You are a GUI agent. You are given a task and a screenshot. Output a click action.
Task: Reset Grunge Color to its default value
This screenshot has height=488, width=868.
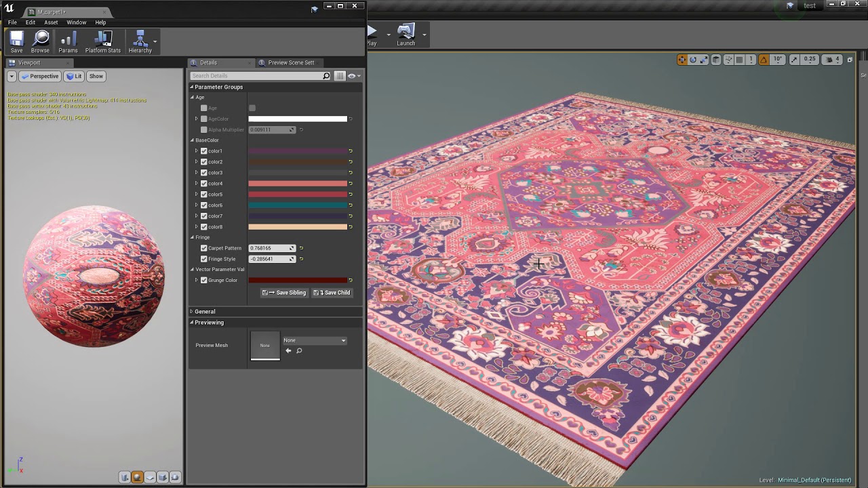click(351, 280)
